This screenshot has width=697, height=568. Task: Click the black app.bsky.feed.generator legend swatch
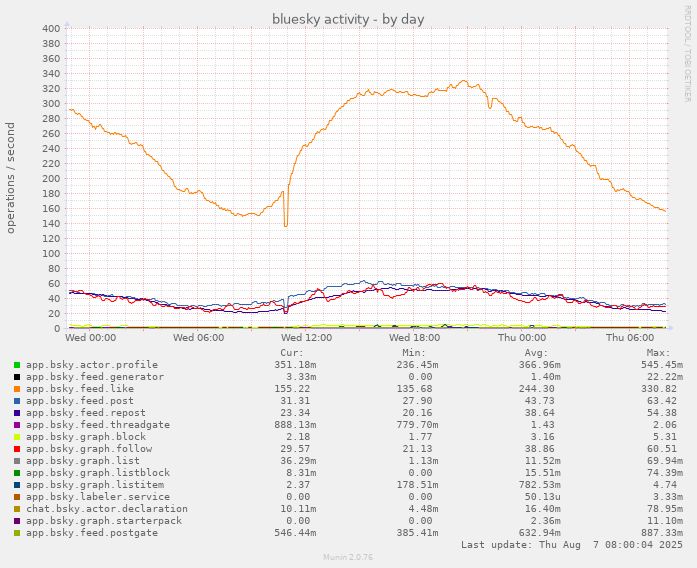click(17, 377)
